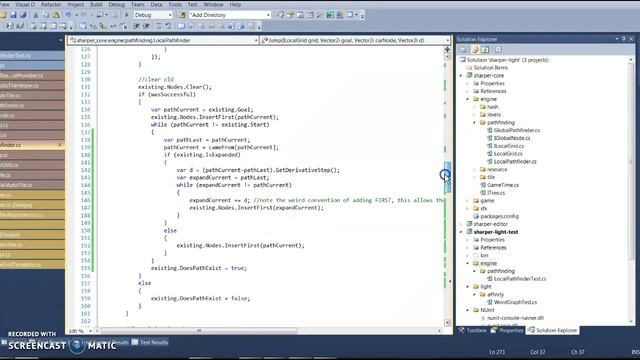Select the hash folder in engine
This screenshot has width=640, height=360.
click(492, 107)
